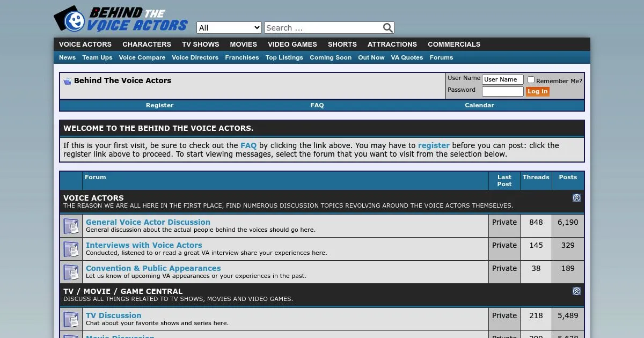
Task: Click the 329 posts count
Action: (568, 245)
